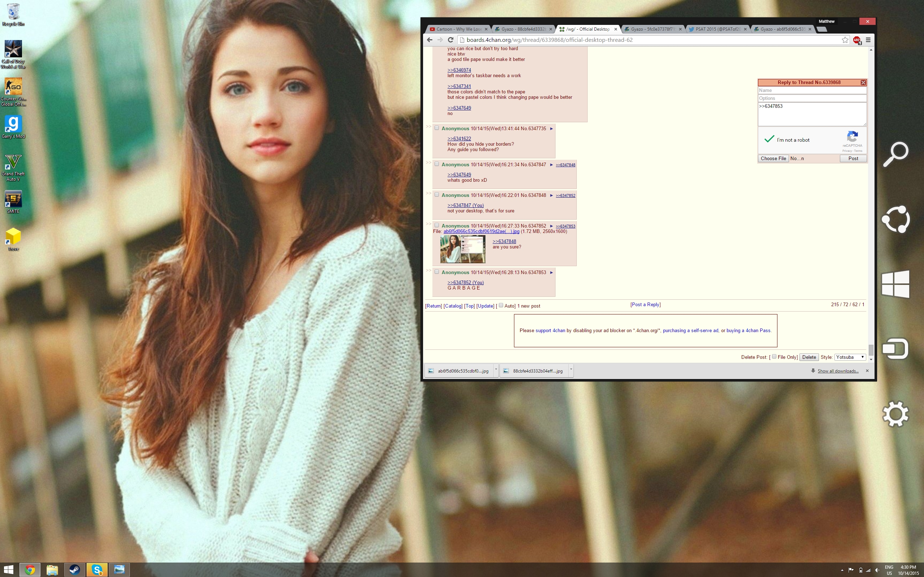This screenshot has width=924, height=577.
Task: Open Steam from the taskbar
Action: (74, 570)
